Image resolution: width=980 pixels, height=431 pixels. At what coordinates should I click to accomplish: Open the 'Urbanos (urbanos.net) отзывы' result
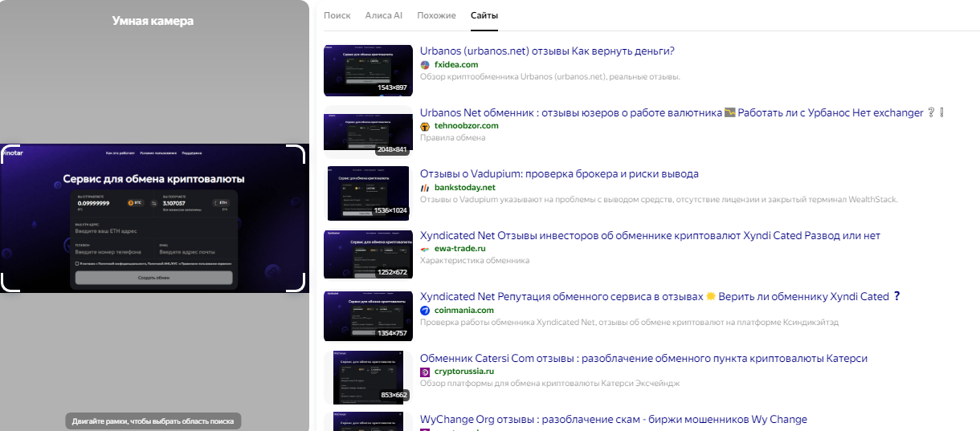[x=547, y=51]
